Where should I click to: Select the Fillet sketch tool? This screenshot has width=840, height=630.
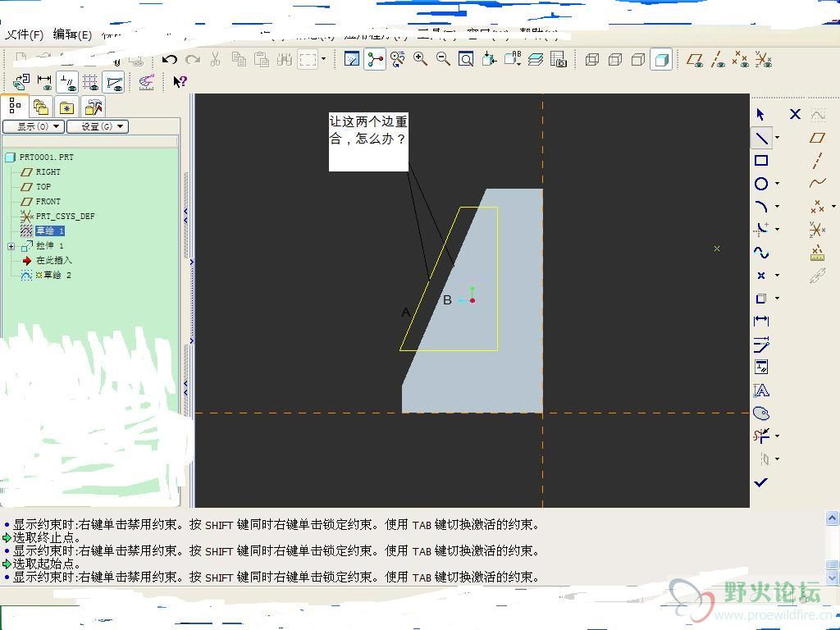[x=761, y=230]
